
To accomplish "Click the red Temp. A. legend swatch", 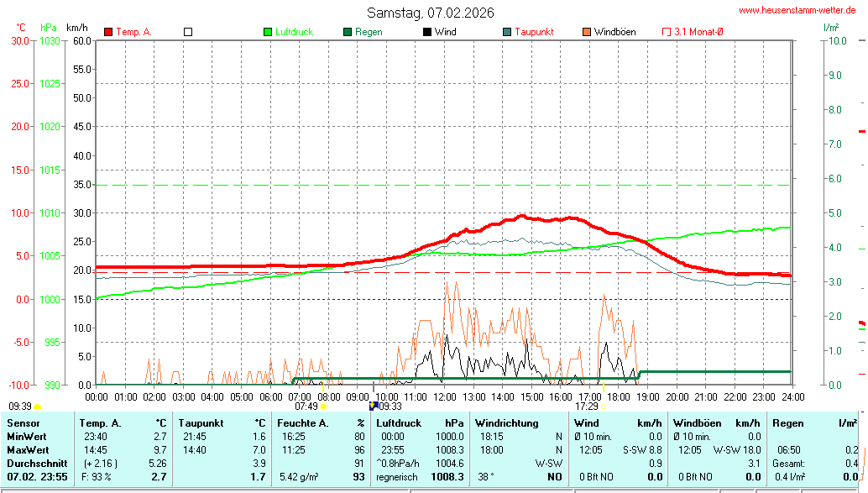I will click(x=108, y=32).
